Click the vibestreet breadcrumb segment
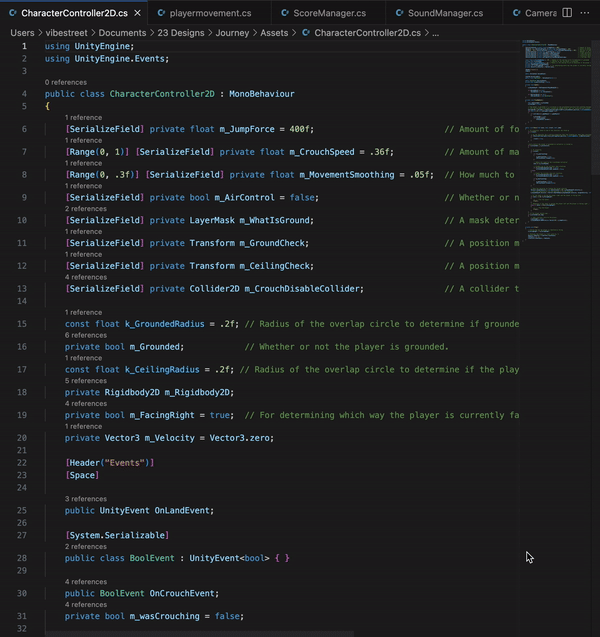 click(66, 33)
